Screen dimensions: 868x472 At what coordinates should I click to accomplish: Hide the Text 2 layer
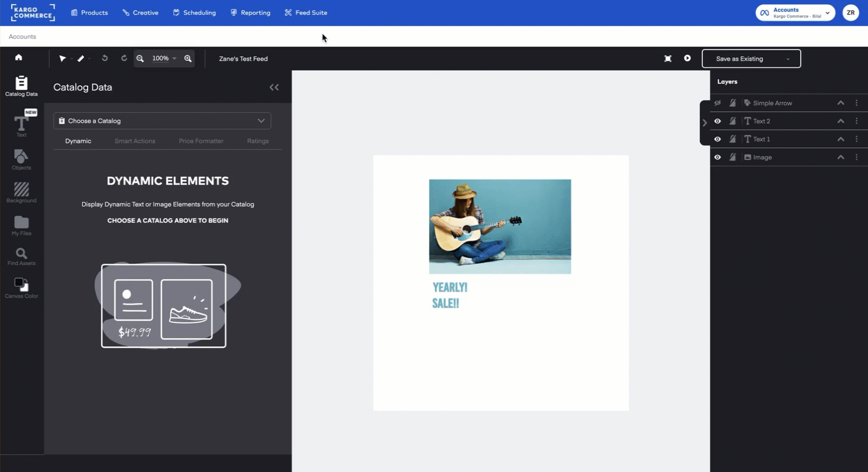pyautogui.click(x=717, y=121)
